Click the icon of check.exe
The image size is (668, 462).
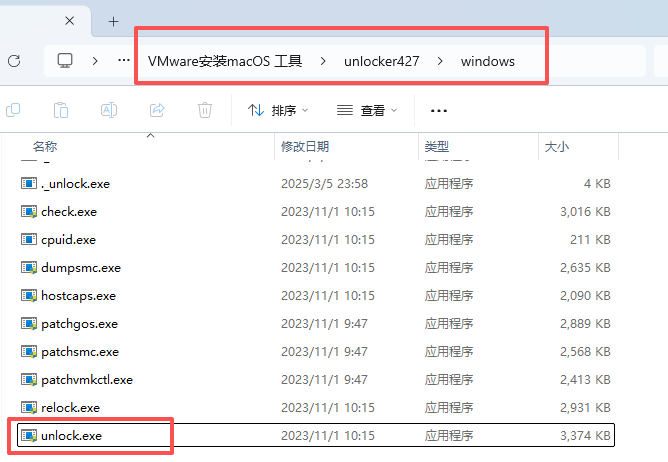(29, 212)
